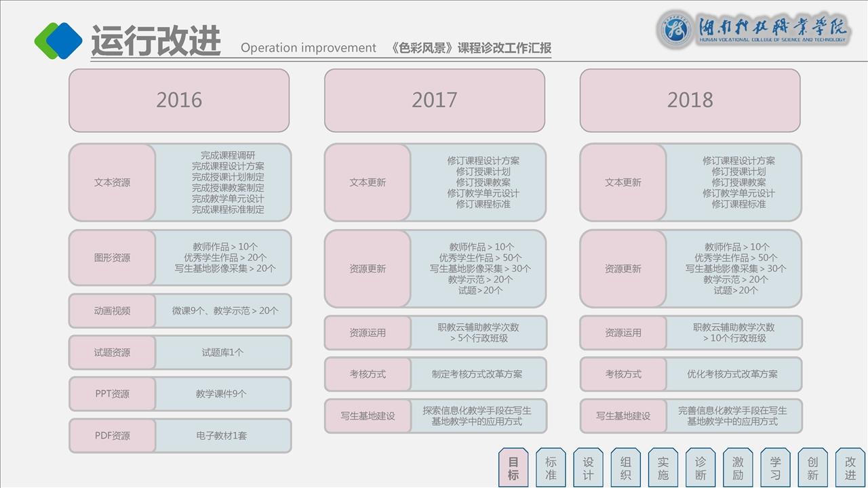868x488 pixels.
Task: Open the 目标 navigation tab
Action: [x=513, y=468]
